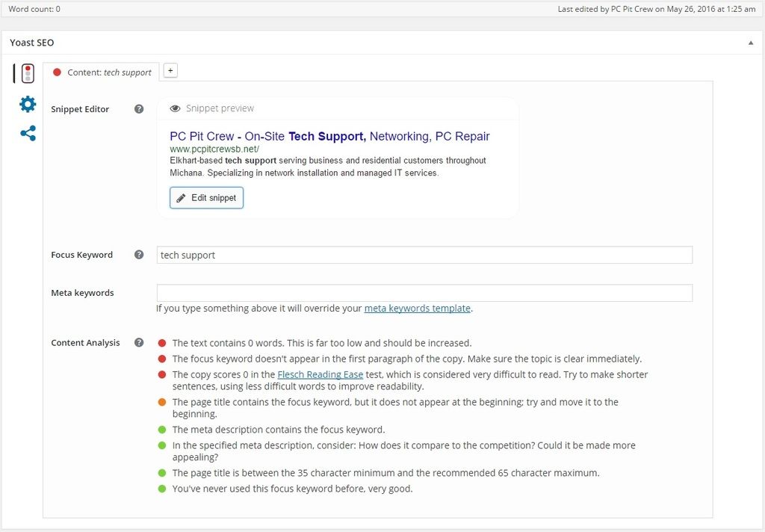The image size is (765, 532).
Task: Open the traffic light content analysis tab
Action: tap(28, 73)
